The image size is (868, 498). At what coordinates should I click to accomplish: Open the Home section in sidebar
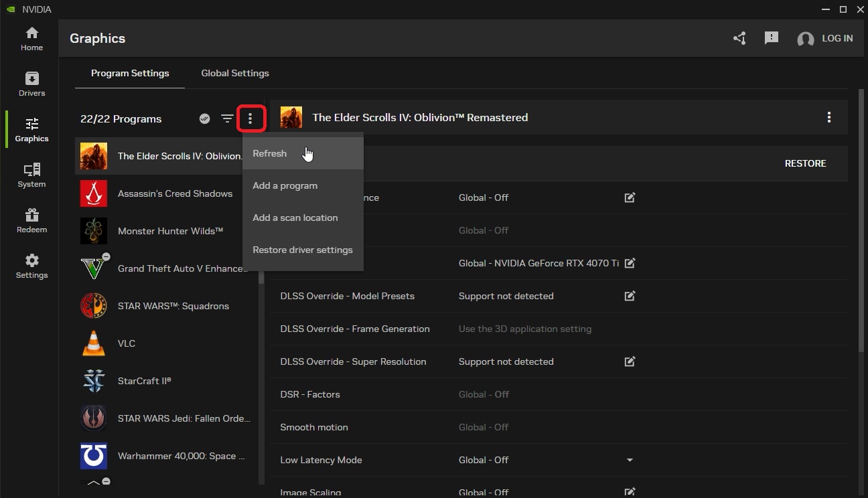pyautogui.click(x=31, y=39)
